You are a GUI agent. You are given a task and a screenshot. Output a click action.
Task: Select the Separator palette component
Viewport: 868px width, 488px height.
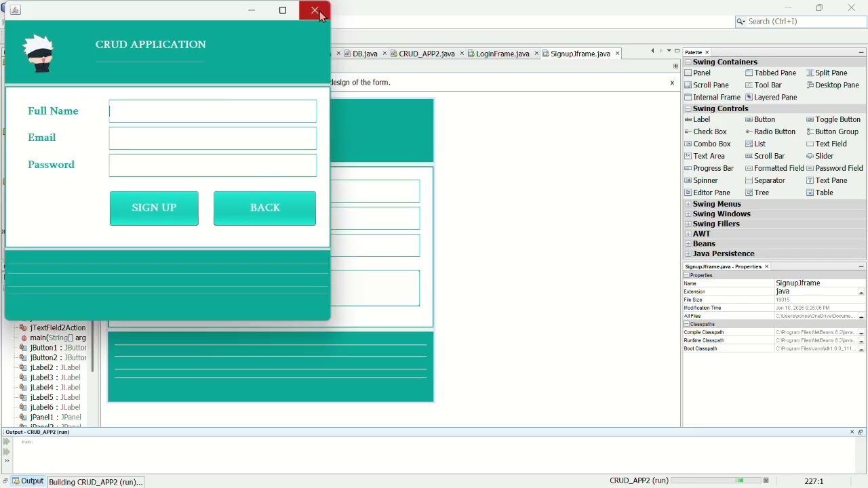(x=765, y=181)
